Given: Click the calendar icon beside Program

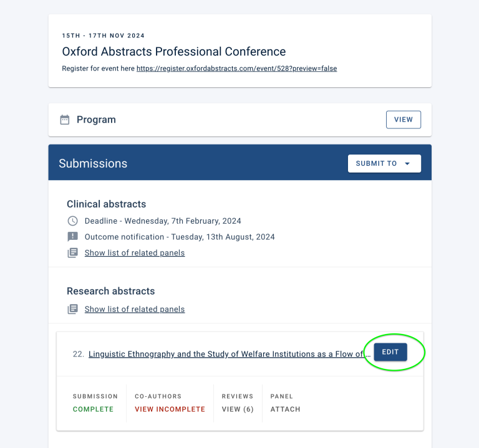Looking at the screenshot, I should coord(65,120).
